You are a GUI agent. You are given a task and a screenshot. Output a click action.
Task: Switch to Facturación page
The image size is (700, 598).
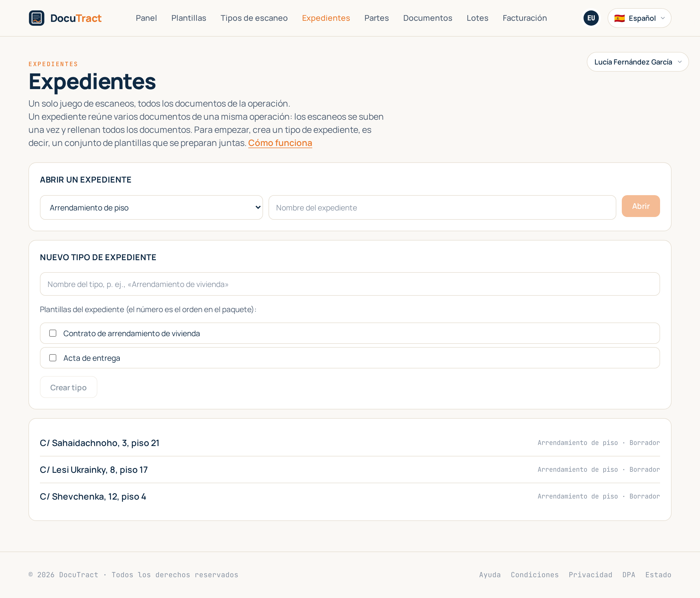tap(525, 18)
